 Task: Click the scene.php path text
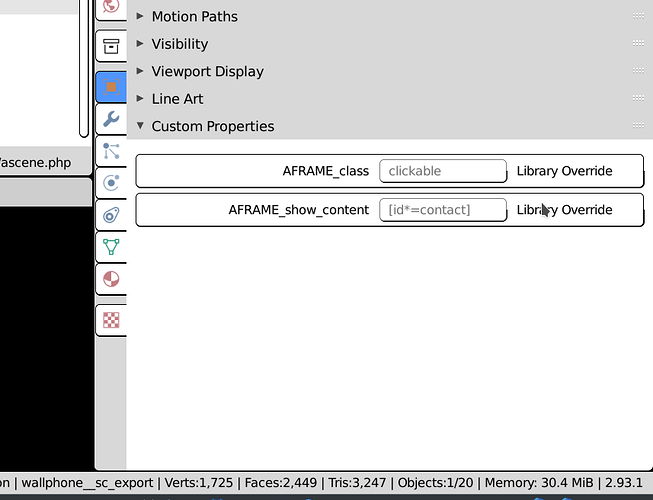click(x=35, y=162)
